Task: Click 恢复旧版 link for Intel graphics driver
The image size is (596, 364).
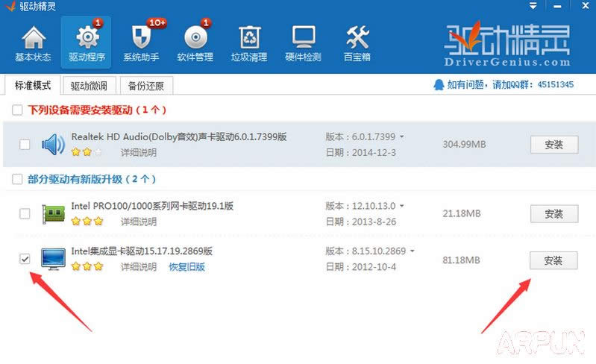Action: click(x=186, y=266)
